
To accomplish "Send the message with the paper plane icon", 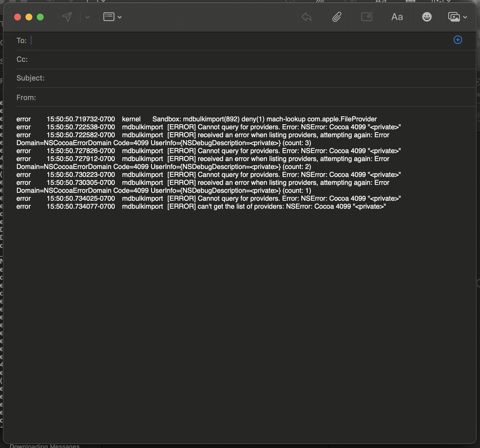I will pos(67,17).
